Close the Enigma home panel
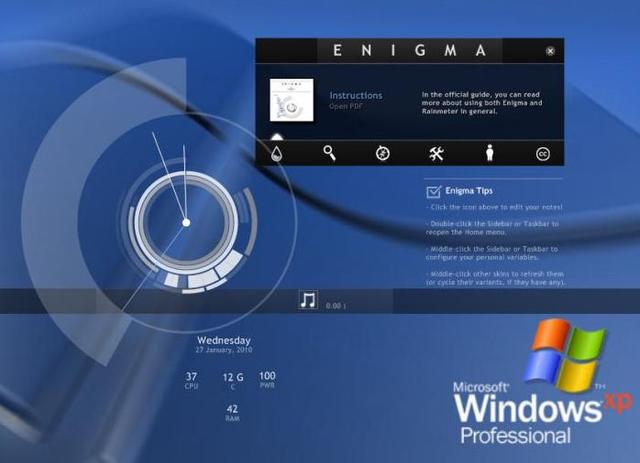The width and height of the screenshot is (640, 463). 551,51
